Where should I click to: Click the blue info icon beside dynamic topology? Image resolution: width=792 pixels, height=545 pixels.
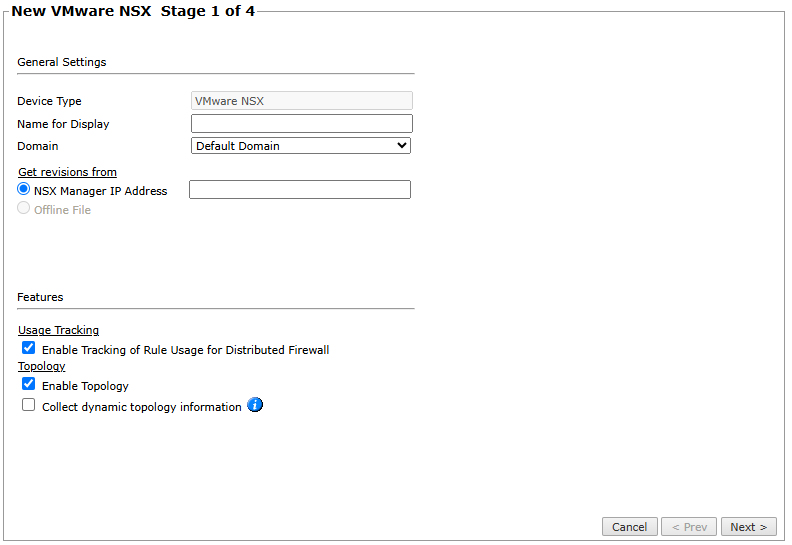(x=255, y=405)
